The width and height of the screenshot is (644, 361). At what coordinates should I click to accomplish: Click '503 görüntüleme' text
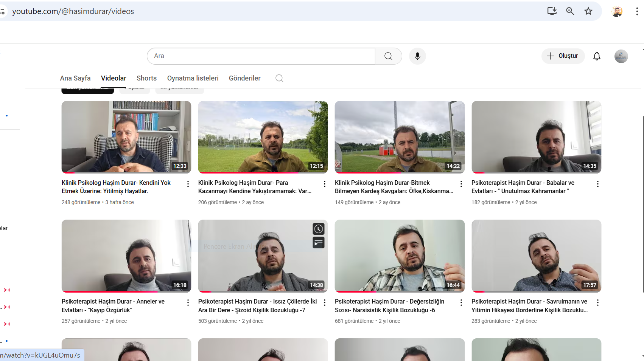point(218,321)
